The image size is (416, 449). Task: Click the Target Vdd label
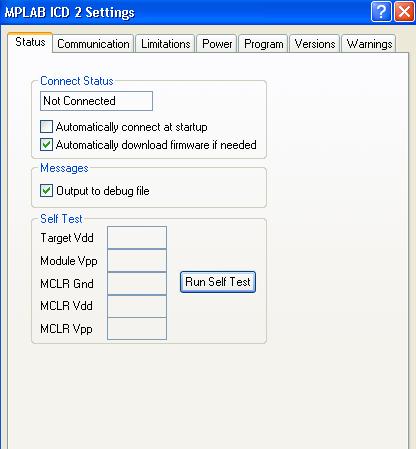(67, 238)
